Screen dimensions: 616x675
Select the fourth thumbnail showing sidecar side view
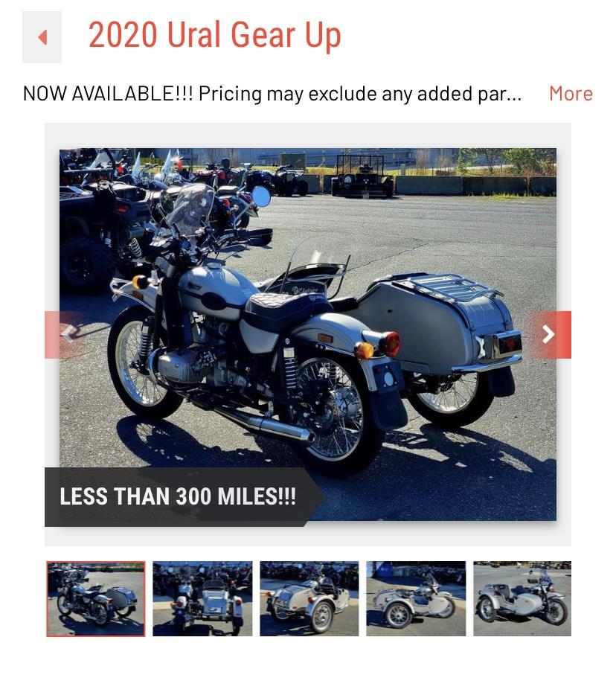coord(416,598)
